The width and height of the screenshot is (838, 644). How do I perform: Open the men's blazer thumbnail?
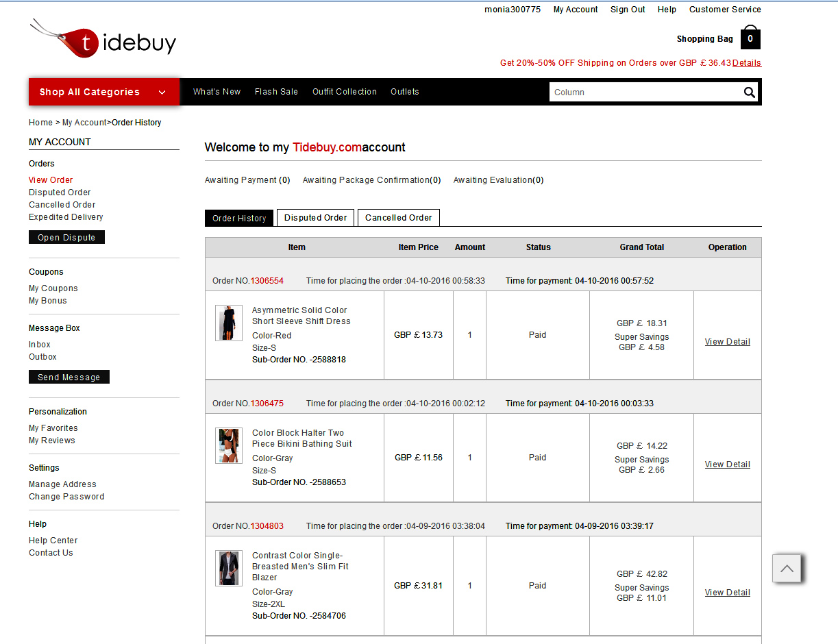tap(229, 568)
